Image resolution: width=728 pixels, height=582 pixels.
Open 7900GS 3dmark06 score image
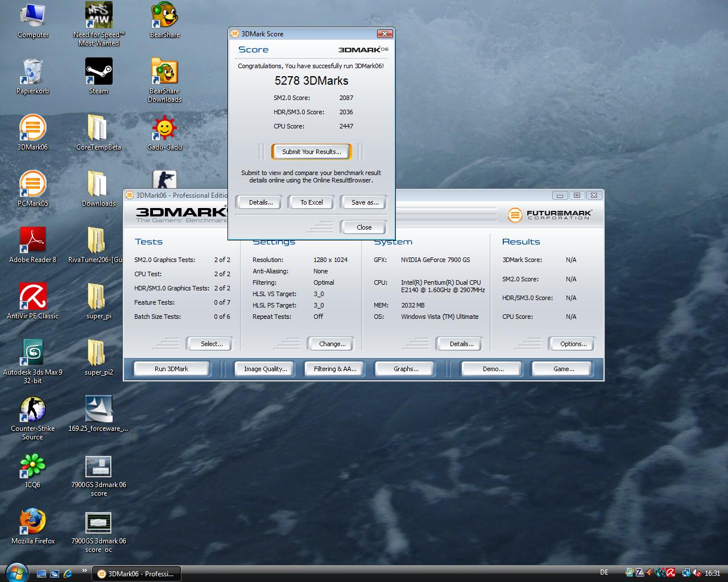tap(98, 477)
